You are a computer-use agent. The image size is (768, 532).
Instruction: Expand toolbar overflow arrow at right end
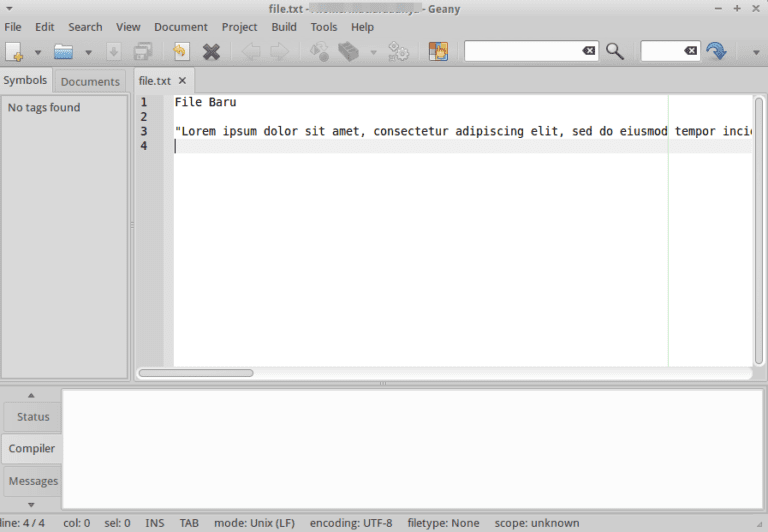coord(756,52)
